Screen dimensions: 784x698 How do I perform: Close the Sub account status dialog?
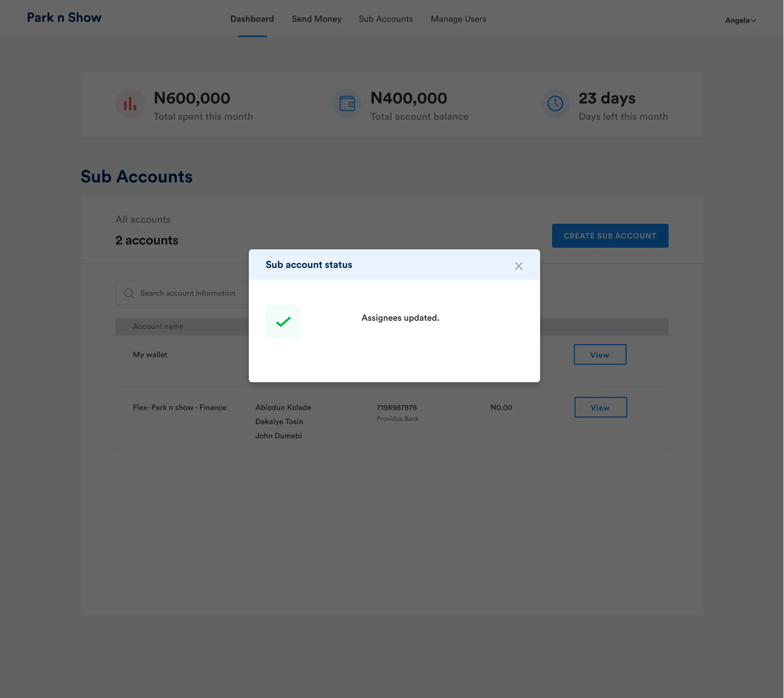pyautogui.click(x=519, y=266)
